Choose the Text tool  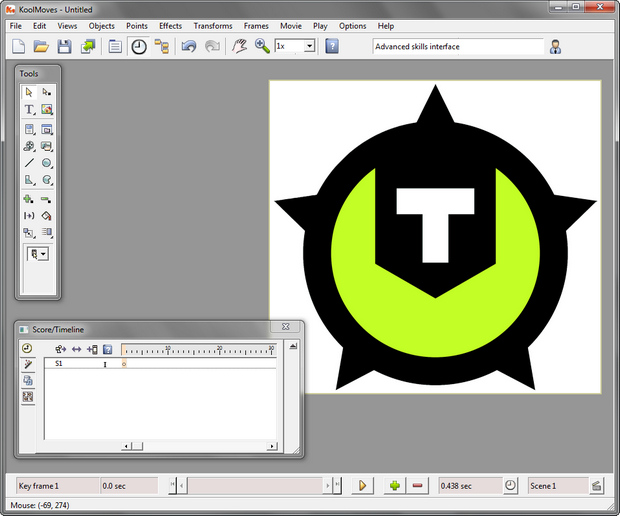(29, 109)
